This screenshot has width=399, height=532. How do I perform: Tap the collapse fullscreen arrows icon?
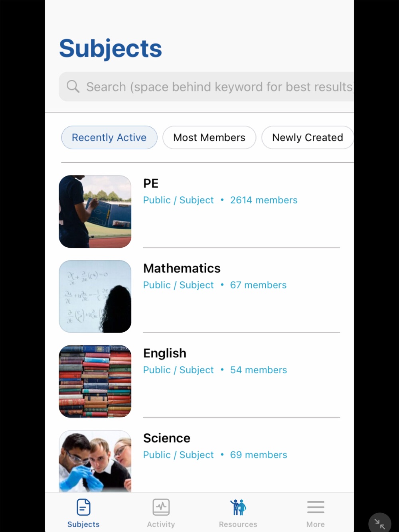[x=379, y=524]
